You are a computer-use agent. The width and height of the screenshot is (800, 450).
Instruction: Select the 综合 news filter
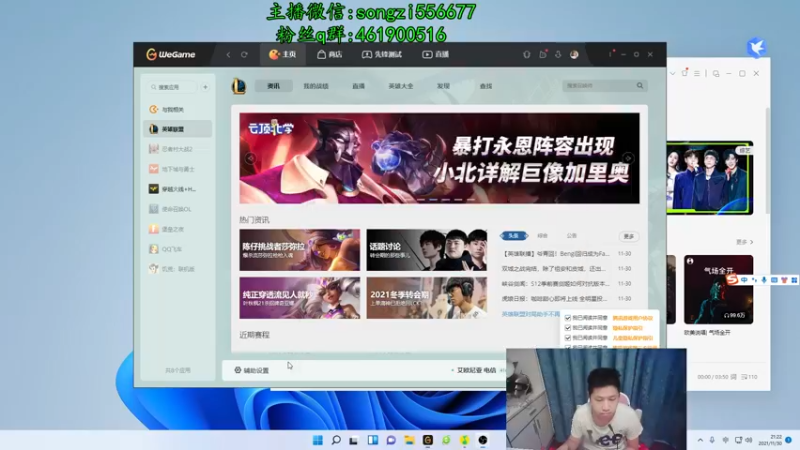point(542,236)
